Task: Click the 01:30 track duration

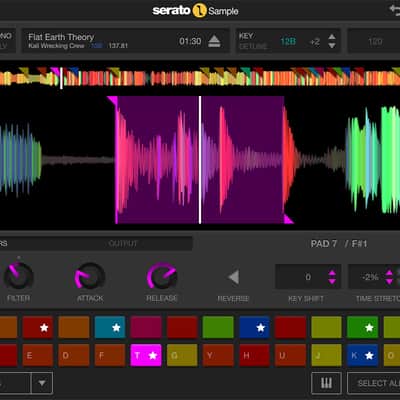Action: pos(190,41)
